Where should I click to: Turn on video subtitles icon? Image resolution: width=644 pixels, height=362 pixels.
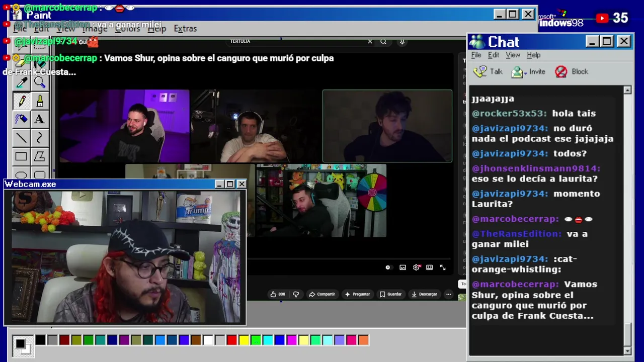point(403,267)
